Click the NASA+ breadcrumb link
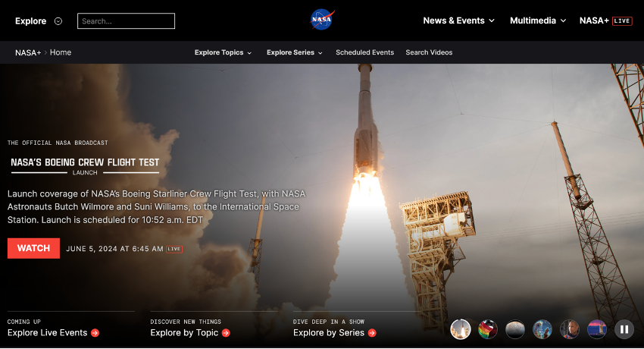The image size is (644, 349). pyautogui.click(x=28, y=52)
